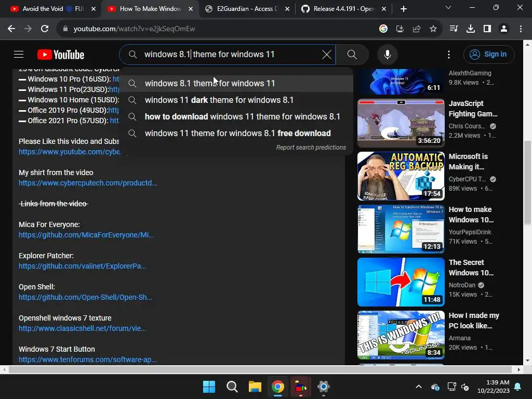Open the classicshell.net forum link
This screenshot has height=399, width=532.
pos(83,328)
